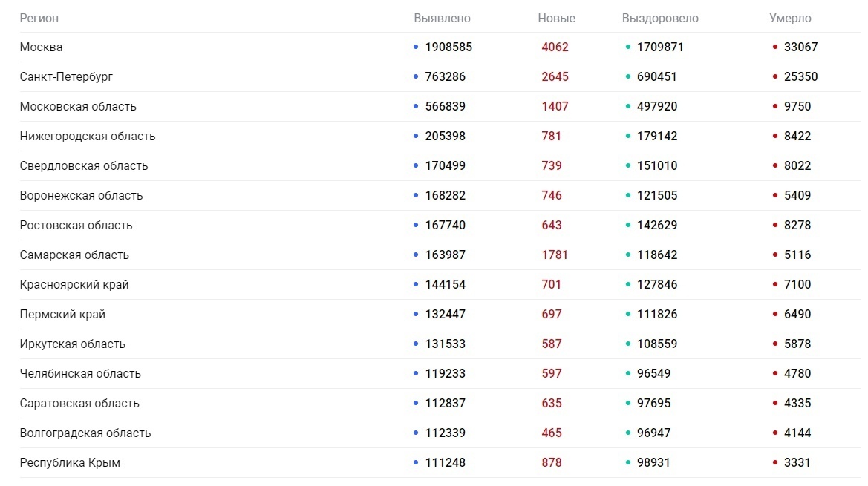Open Нижегородская область region
Viewport: 868px width, 486px height.
(x=88, y=136)
